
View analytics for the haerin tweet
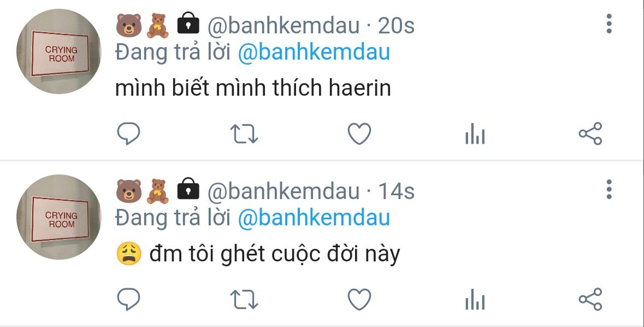click(475, 133)
